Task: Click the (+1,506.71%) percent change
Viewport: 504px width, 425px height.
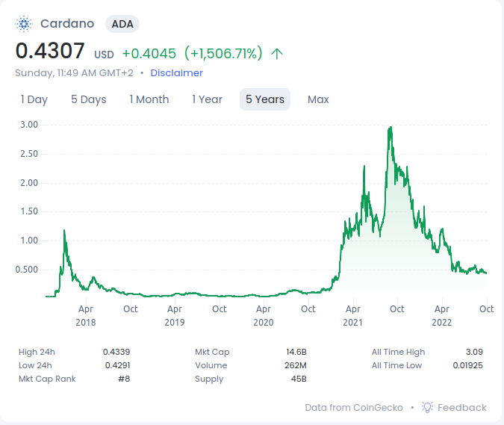Action: pos(223,53)
